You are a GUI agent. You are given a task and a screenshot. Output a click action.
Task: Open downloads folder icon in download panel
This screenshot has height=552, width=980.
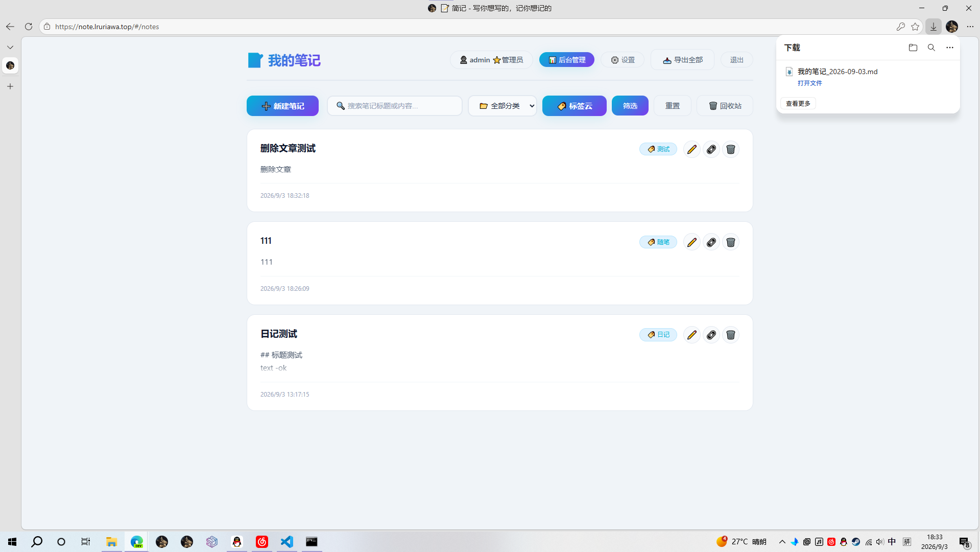913,48
